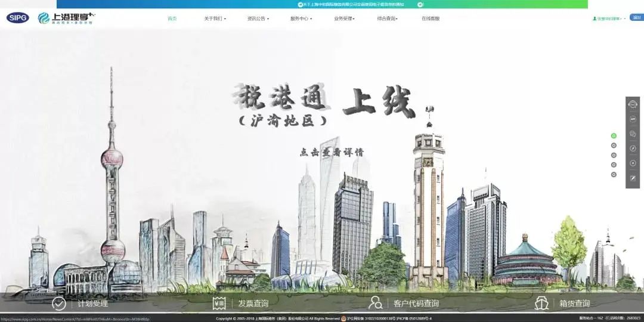644x322 pixels.
Task: Click the chat bubbles icon in sidebar
Action: point(633,134)
